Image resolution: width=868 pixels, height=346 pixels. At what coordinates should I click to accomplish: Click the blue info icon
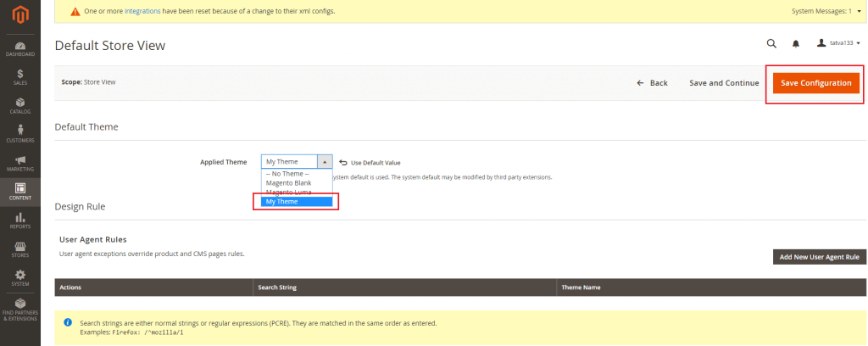coord(68,321)
